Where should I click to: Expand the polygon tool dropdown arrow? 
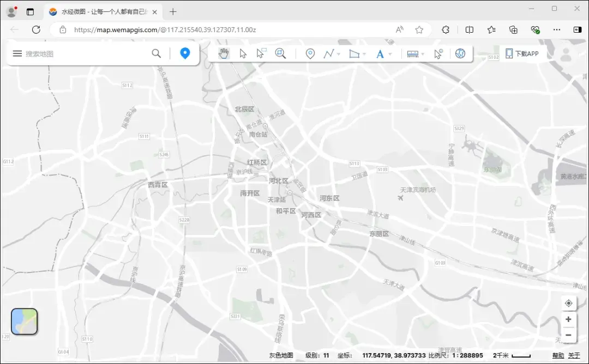click(x=364, y=54)
